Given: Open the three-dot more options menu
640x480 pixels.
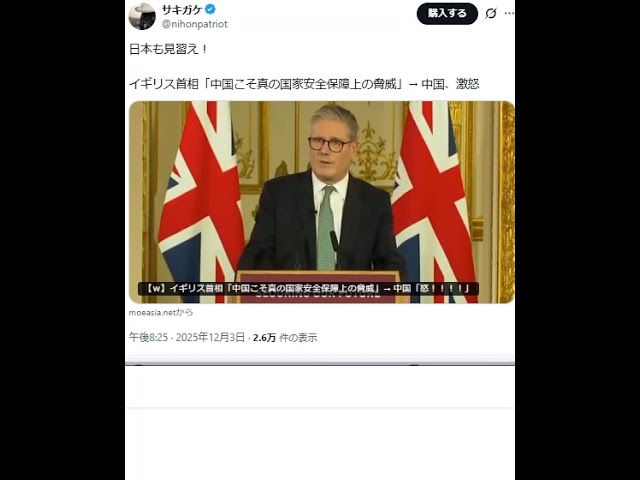Looking at the screenshot, I should coord(509,13).
